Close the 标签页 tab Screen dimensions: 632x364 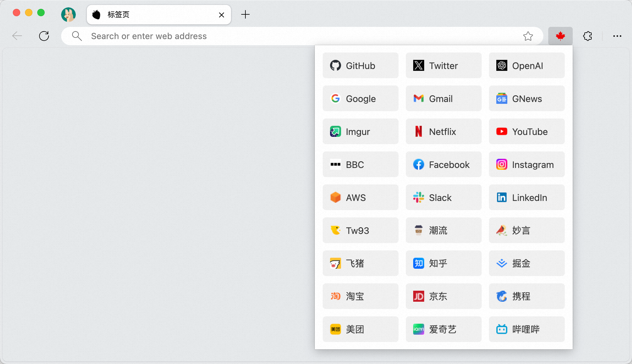tap(222, 15)
